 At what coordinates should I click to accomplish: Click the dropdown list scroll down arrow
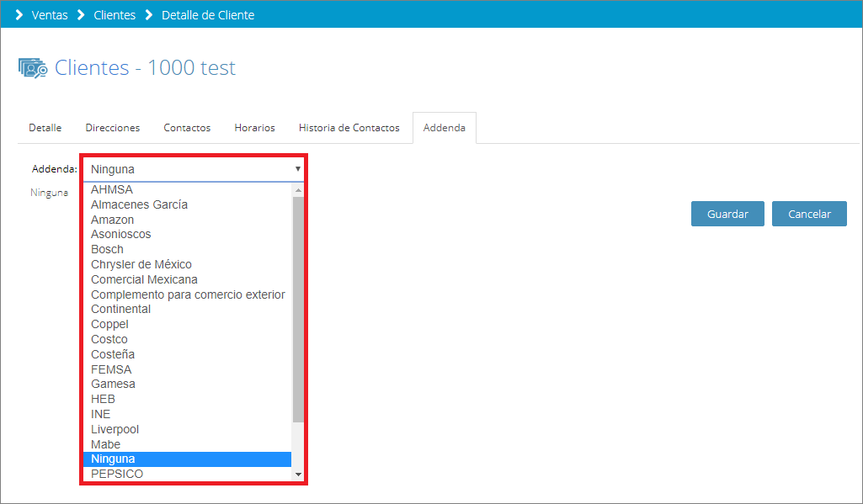click(x=298, y=475)
